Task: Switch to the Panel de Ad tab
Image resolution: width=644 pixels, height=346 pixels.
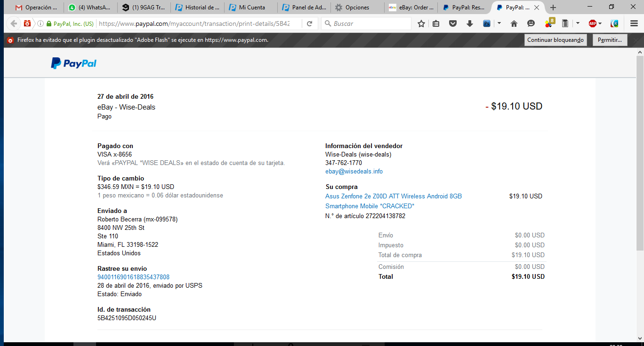Action: click(304, 8)
